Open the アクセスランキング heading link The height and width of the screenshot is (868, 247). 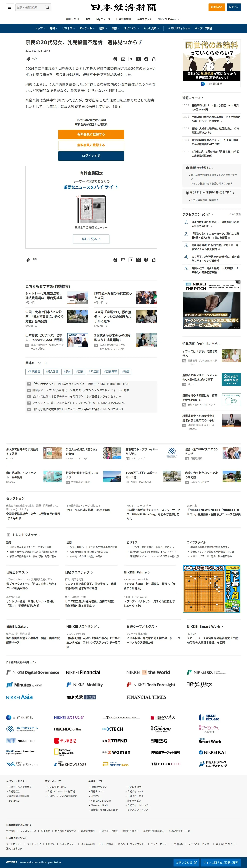(198, 214)
